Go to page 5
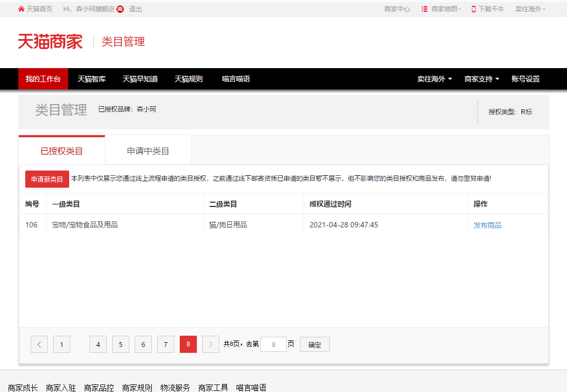The width and height of the screenshot is (567, 392). (121, 344)
